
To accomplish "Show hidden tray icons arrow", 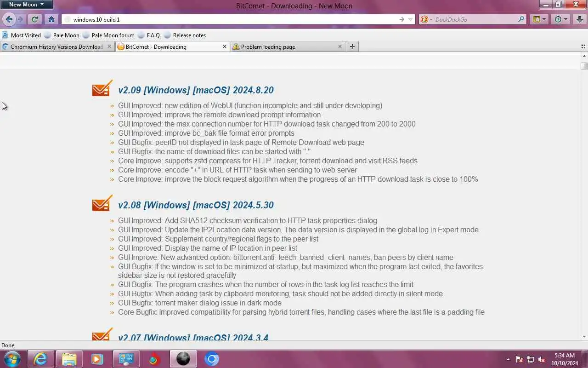I will point(508,359).
